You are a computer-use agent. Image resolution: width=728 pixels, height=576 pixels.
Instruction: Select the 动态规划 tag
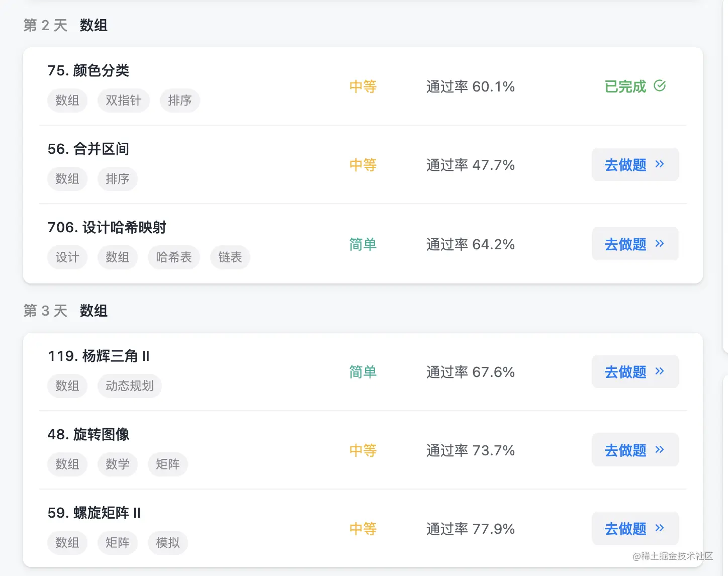coord(129,386)
